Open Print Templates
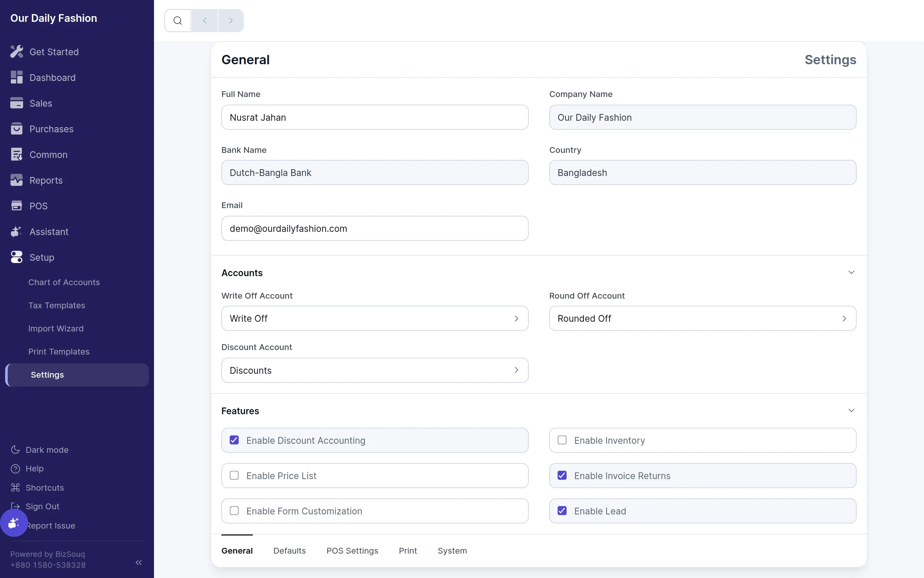The height and width of the screenshot is (578, 924). point(59,352)
